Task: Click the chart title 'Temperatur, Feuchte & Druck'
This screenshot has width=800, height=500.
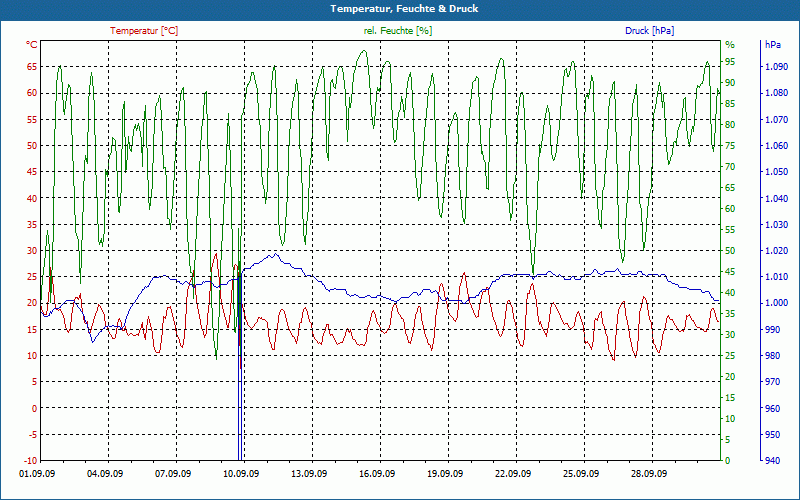Action: click(x=404, y=9)
